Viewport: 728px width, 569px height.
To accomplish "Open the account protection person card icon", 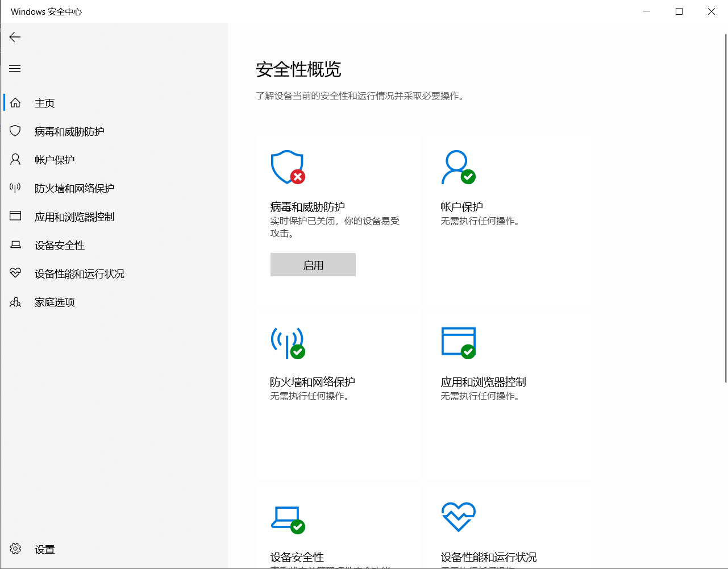I will pyautogui.click(x=459, y=167).
